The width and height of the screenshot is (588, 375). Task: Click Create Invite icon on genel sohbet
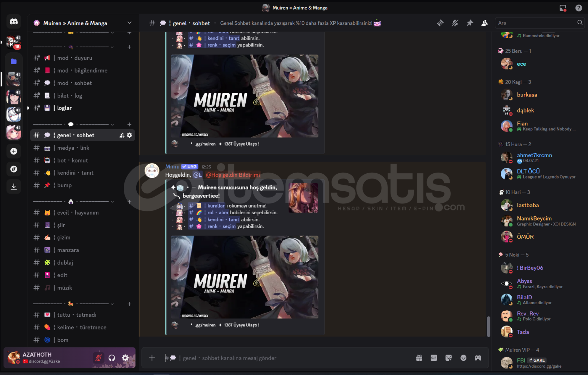[122, 135]
